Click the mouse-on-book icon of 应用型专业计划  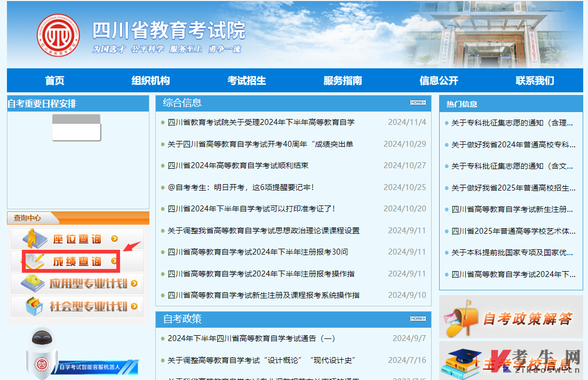point(33,283)
